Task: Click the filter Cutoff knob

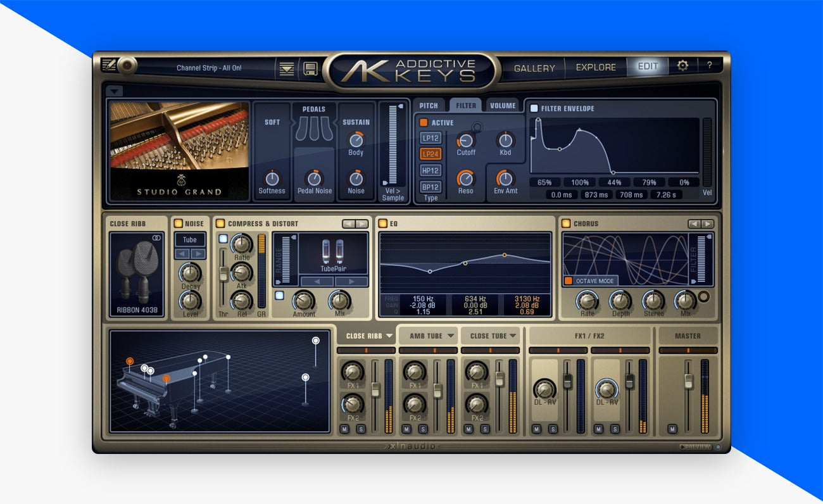Action: click(466, 141)
